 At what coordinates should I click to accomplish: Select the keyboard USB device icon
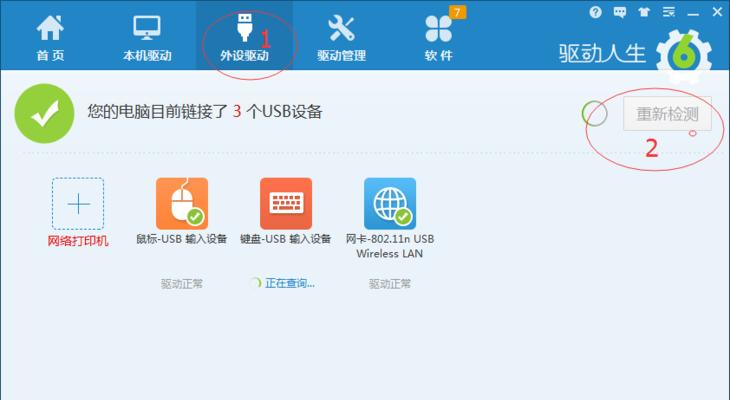[286, 203]
